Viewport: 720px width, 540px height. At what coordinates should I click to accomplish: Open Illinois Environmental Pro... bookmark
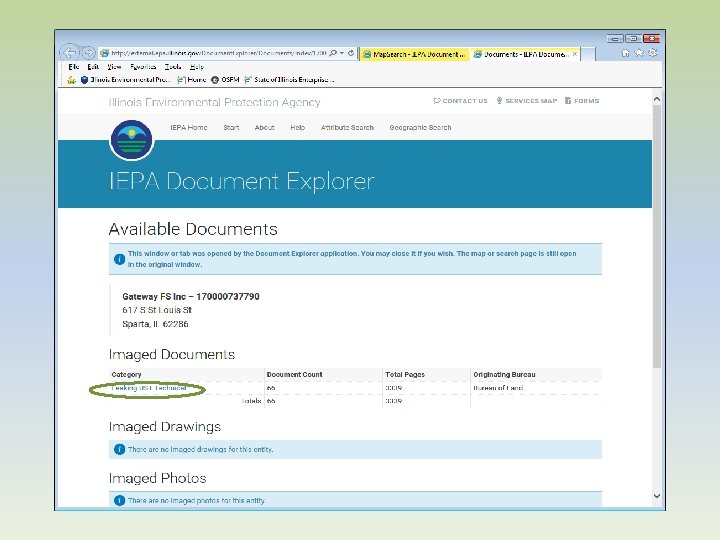point(126,80)
